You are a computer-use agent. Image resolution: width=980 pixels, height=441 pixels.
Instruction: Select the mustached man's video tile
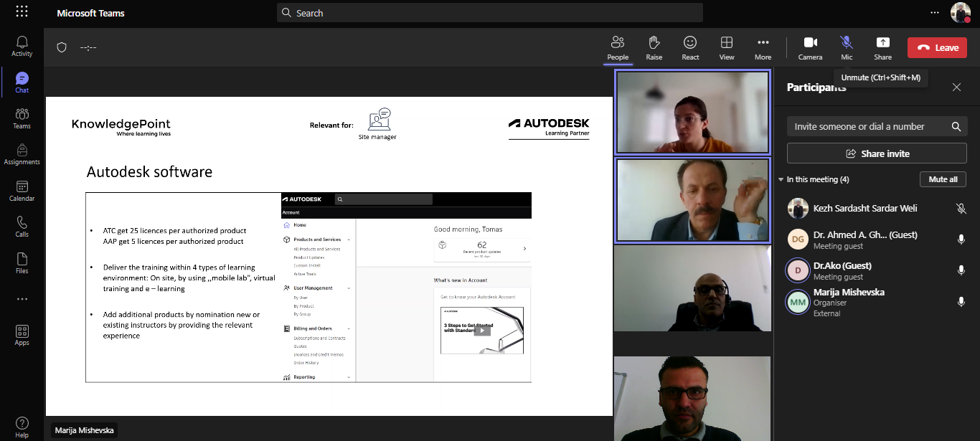click(693, 200)
